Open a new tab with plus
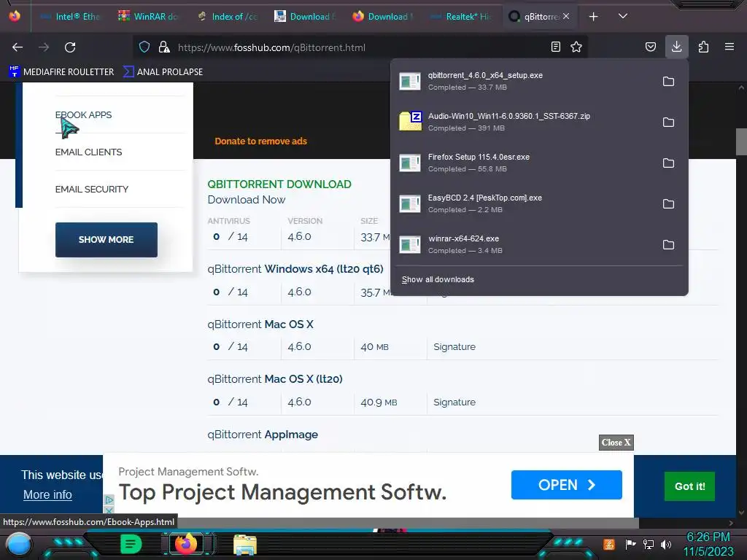The image size is (747, 560). pos(593,17)
